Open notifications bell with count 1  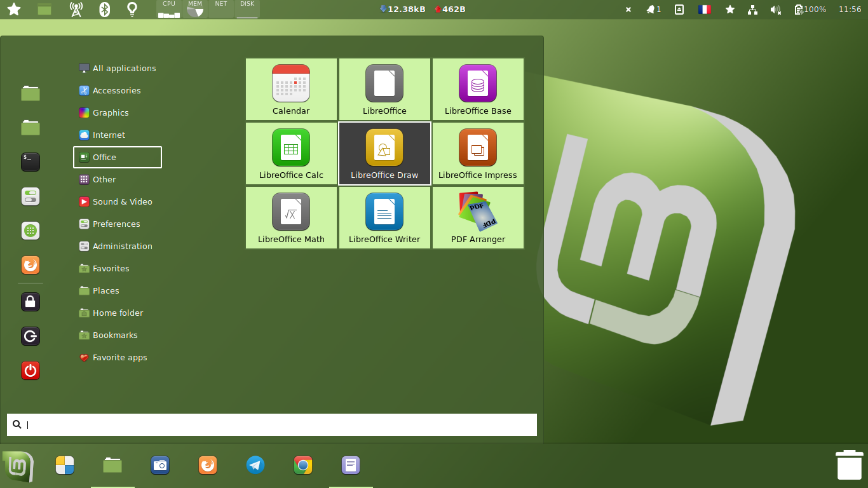(x=654, y=9)
